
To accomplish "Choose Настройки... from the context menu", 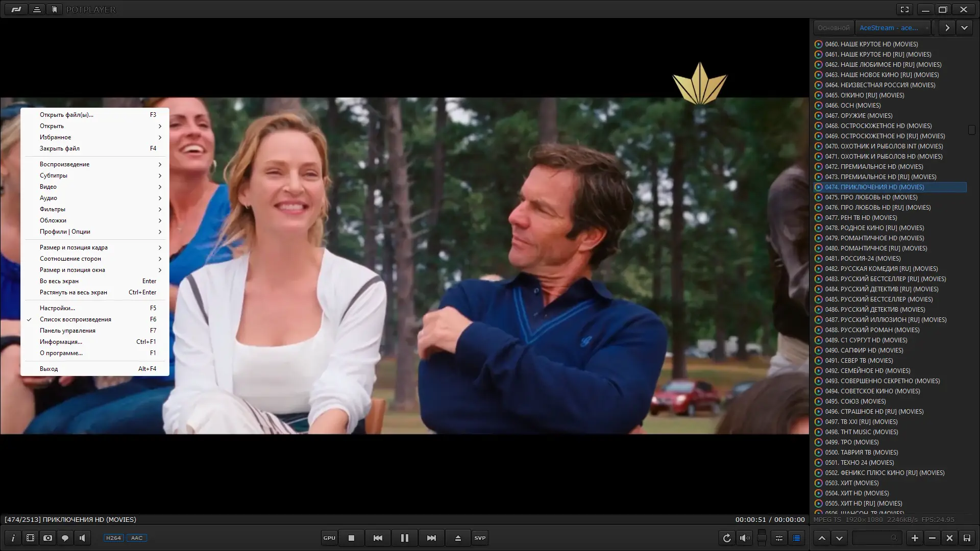I will (57, 308).
